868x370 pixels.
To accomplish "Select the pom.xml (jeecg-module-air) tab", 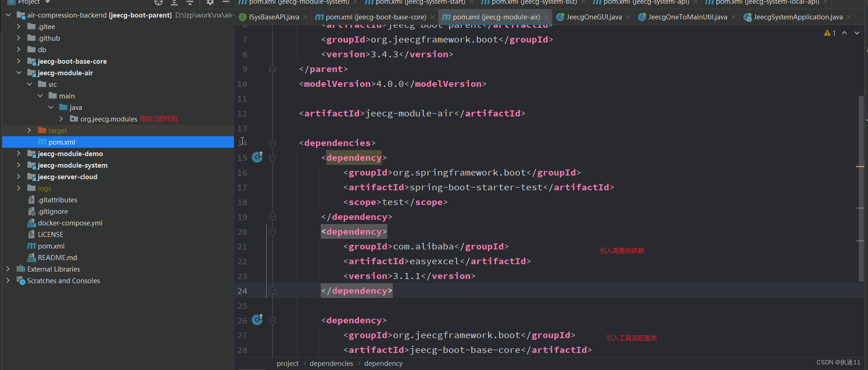I will pyautogui.click(x=496, y=17).
